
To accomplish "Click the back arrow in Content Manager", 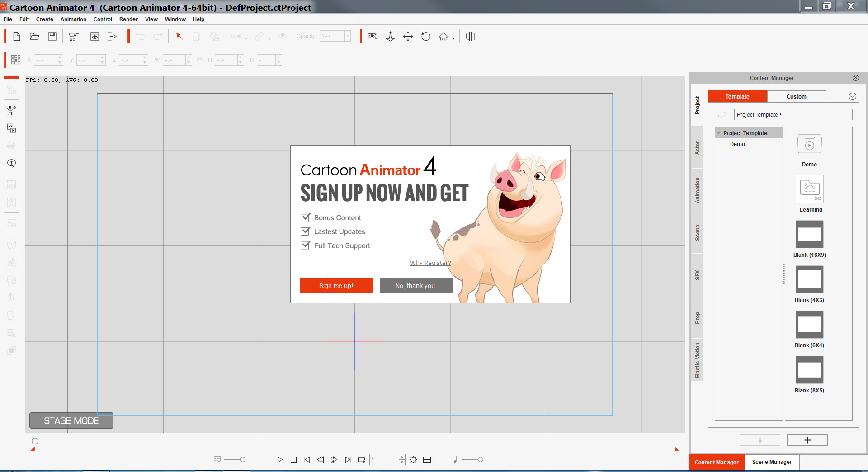I will click(x=722, y=114).
